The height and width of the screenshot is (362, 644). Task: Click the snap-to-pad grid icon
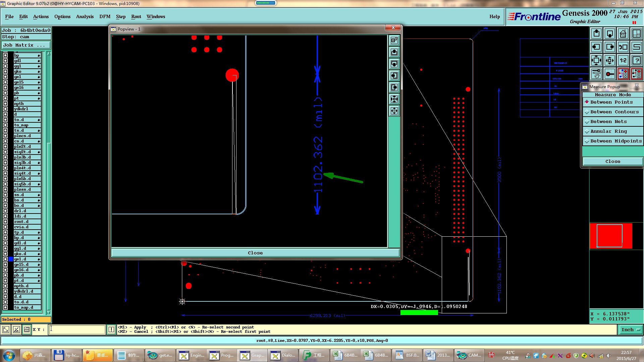[610, 74]
